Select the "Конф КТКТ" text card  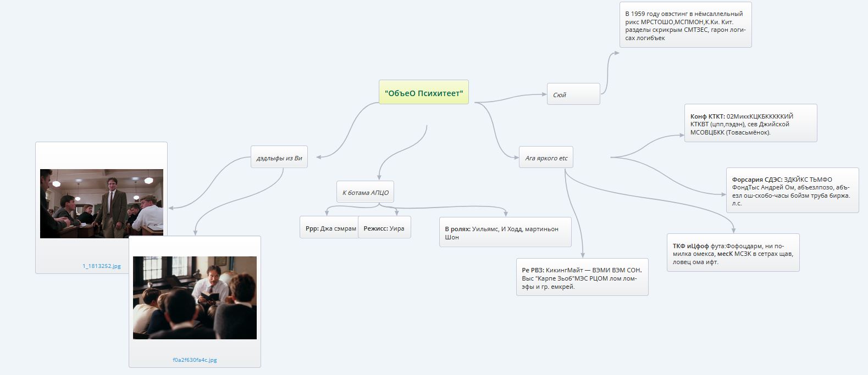coord(750,124)
